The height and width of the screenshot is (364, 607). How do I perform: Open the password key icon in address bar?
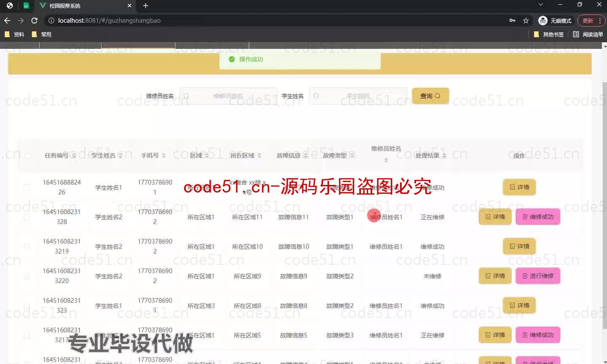(512, 20)
